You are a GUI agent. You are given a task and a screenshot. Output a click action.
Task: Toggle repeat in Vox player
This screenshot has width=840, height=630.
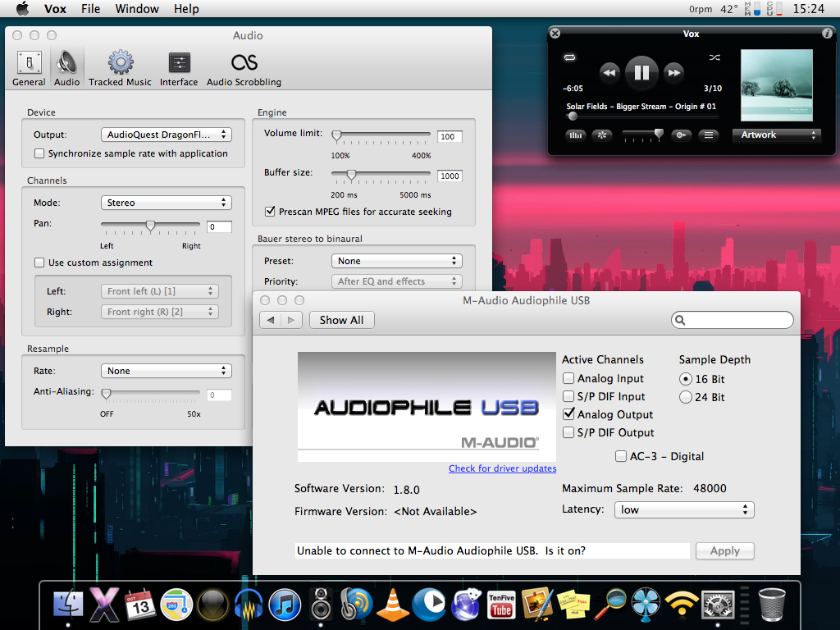[569, 57]
